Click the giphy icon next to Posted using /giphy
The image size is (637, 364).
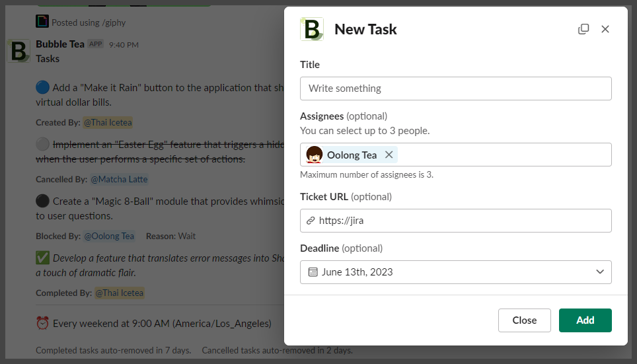click(42, 21)
